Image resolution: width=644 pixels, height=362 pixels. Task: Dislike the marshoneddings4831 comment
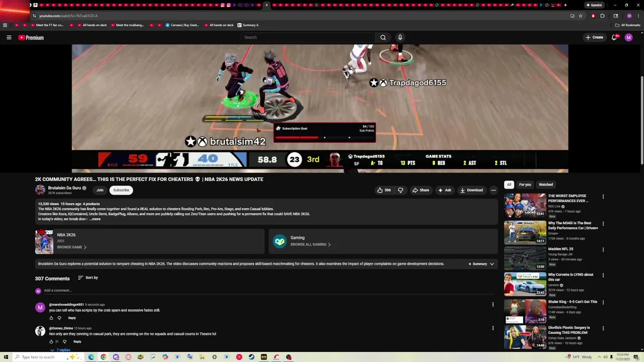[59, 318]
